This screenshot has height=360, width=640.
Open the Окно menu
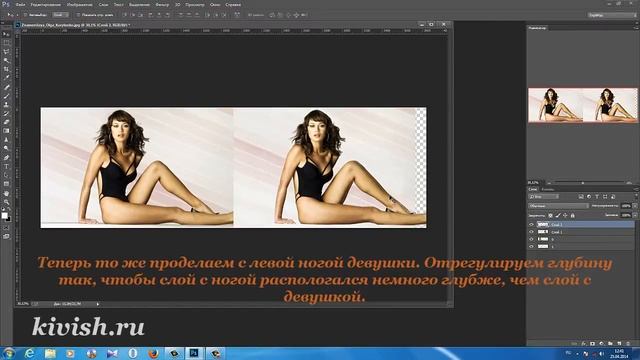[x=215, y=4]
